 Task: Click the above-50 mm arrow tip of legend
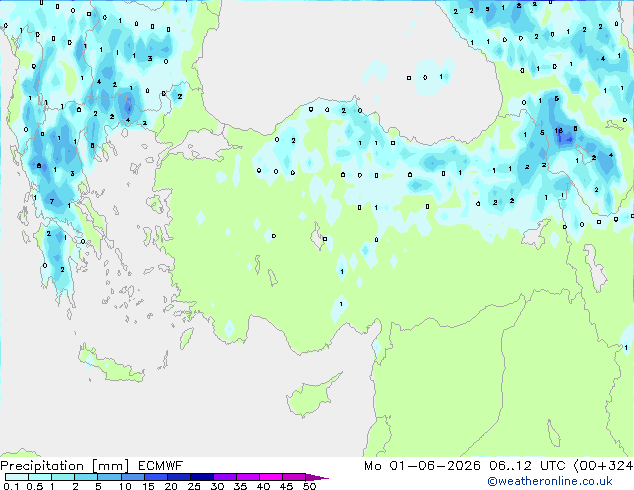[x=317, y=477]
